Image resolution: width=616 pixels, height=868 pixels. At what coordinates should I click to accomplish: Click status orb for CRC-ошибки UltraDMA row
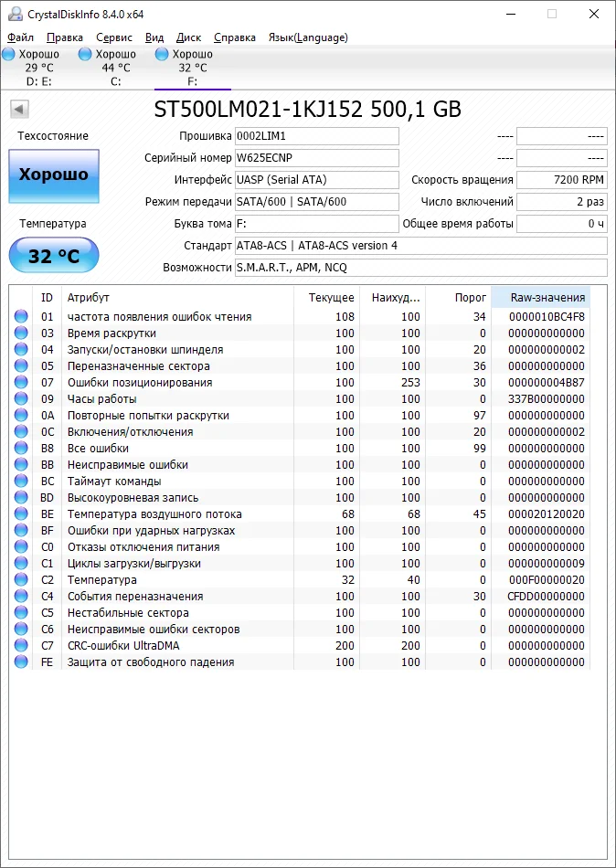pyautogui.click(x=21, y=645)
